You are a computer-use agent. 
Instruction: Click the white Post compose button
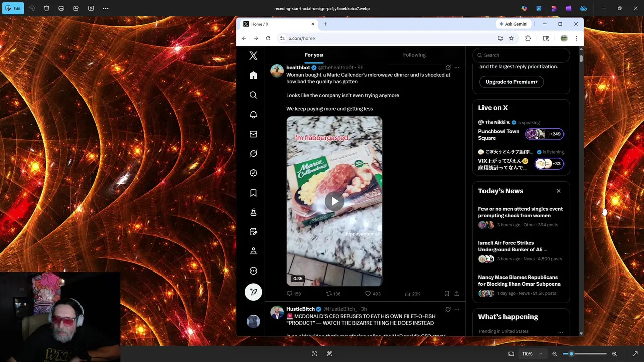coord(253,292)
